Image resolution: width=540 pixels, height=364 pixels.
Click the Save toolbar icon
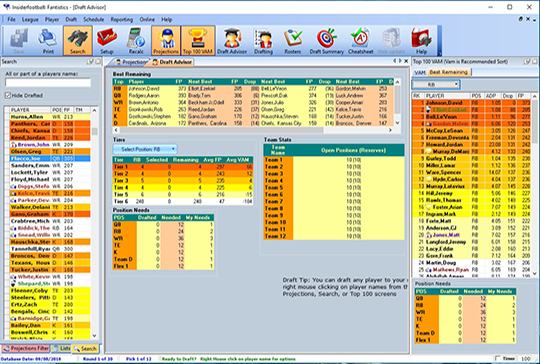(x=19, y=41)
